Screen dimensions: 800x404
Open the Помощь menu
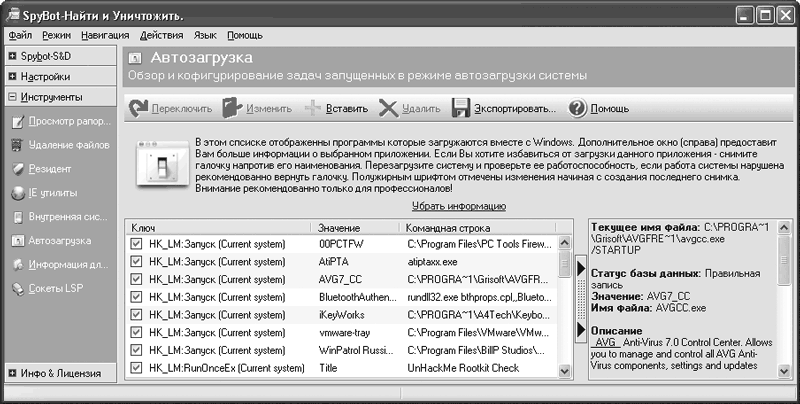tap(245, 35)
